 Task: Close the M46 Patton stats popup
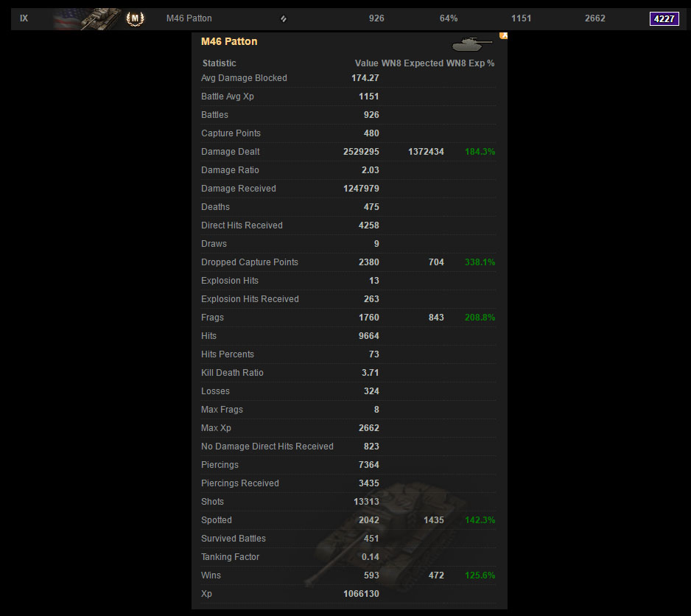pos(503,35)
